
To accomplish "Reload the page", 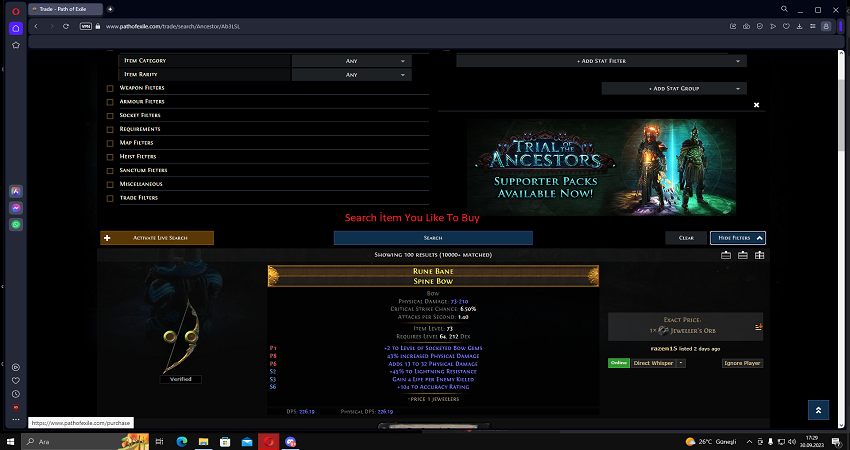I will pyautogui.click(x=66, y=26).
